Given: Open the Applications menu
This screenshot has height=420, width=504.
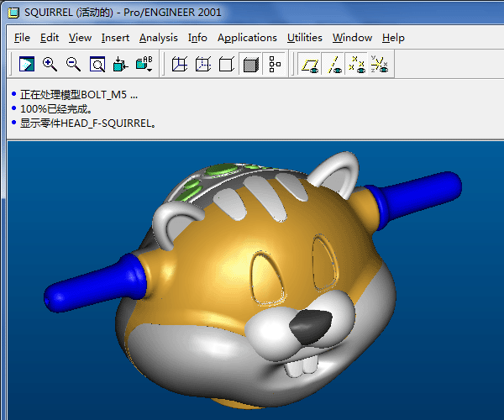Looking at the screenshot, I should (x=247, y=38).
